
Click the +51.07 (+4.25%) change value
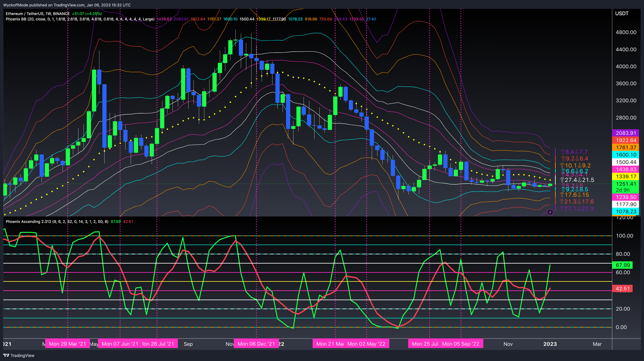point(87,14)
